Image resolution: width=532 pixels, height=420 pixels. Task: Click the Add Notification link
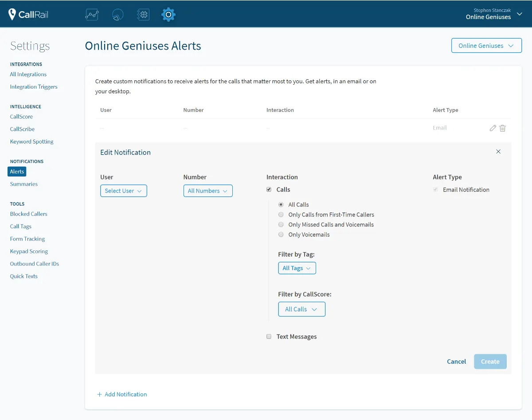click(122, 394)
